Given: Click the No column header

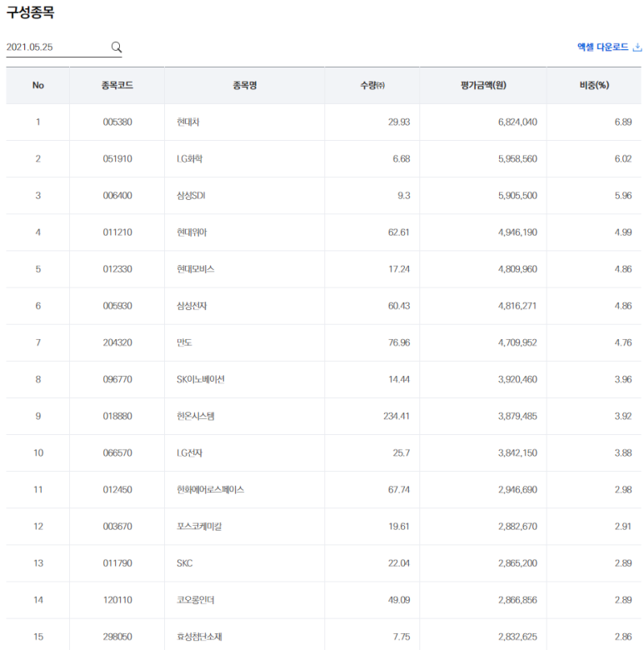Looking at the screenshot, I should (x=38, y=85).
